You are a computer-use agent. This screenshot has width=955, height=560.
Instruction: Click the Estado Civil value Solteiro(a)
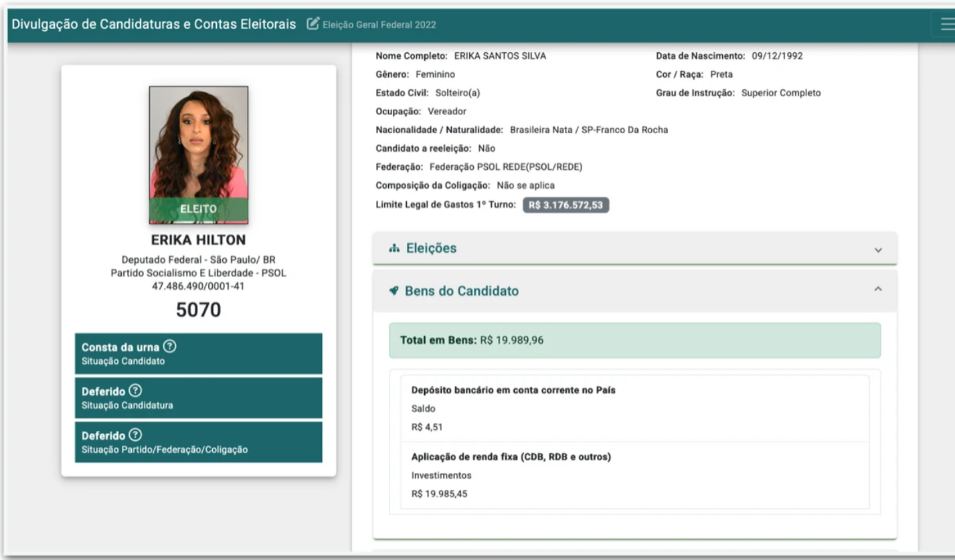(458, 93)
